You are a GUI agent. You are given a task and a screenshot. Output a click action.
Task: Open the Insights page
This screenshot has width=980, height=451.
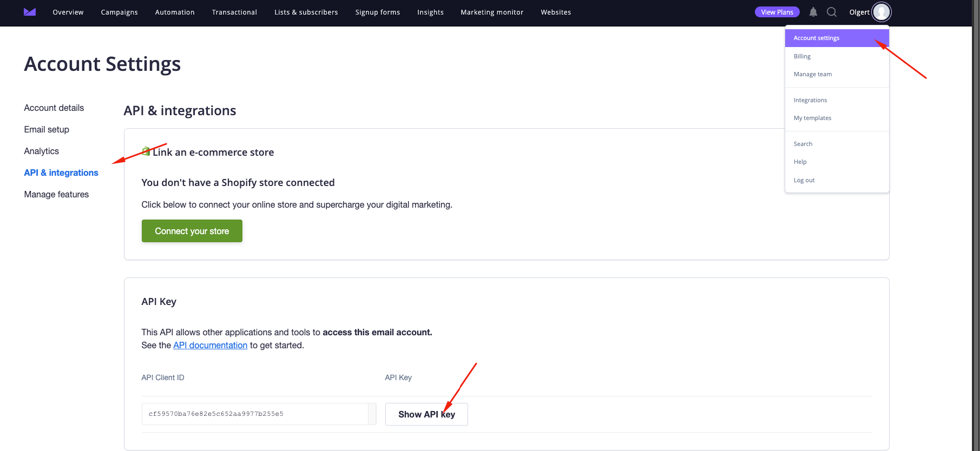pos(430,12)
